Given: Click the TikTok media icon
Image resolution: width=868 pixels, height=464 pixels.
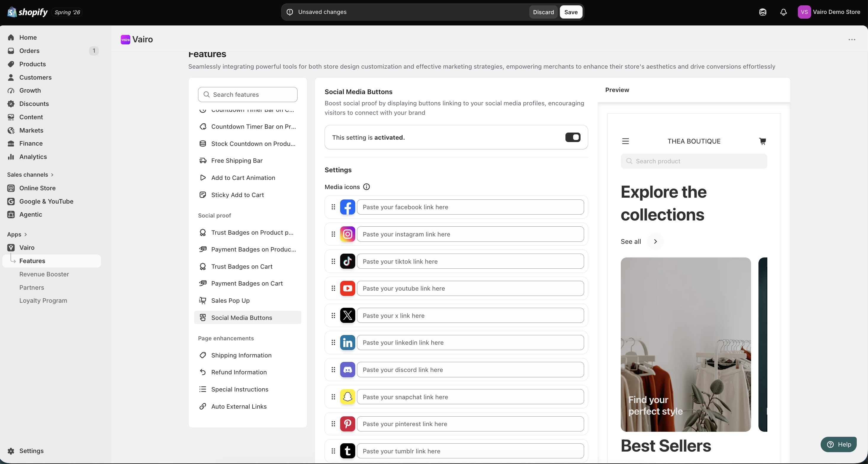Looking at the screenshot, I should click(x=347, y=261).
